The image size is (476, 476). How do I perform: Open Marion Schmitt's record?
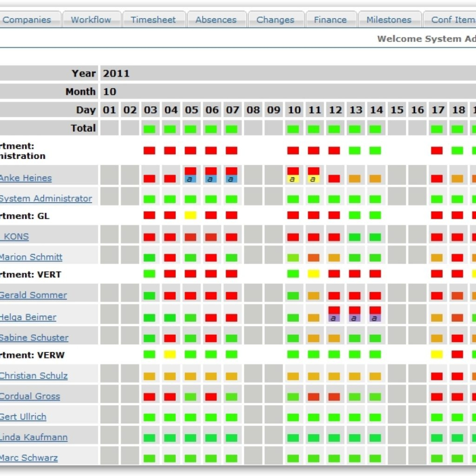tap(32, 257)
